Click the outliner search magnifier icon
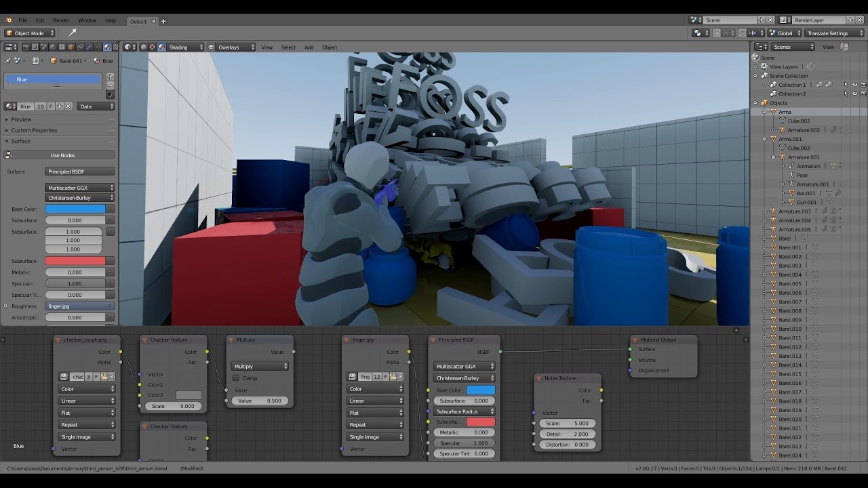 pos(844,47)
